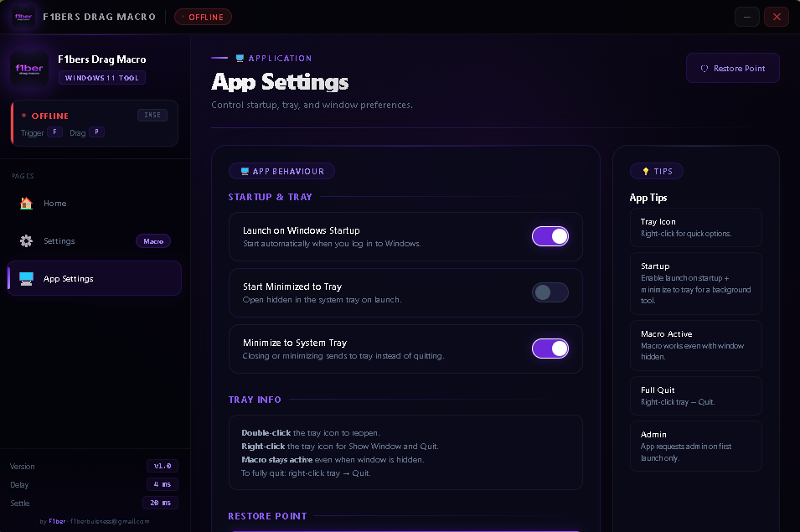Open the Home page
Viewport: 800px width, 532px height.
click(x=95, y=203)
